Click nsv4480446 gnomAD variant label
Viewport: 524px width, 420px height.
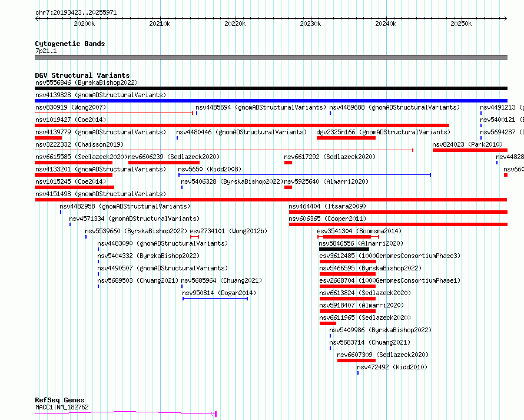tap(241, 132)
